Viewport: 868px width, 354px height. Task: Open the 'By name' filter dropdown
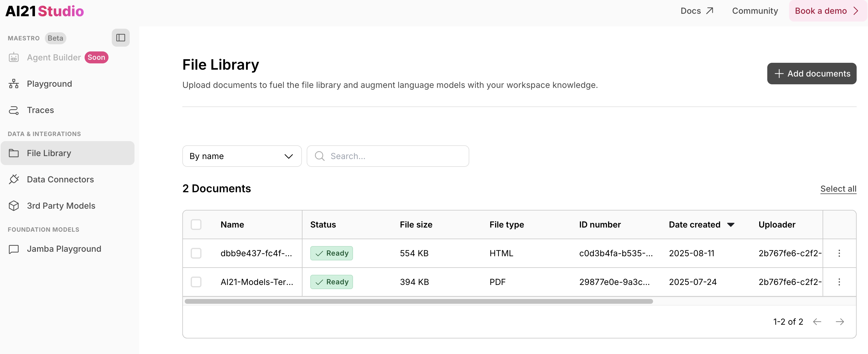point(242,156)
